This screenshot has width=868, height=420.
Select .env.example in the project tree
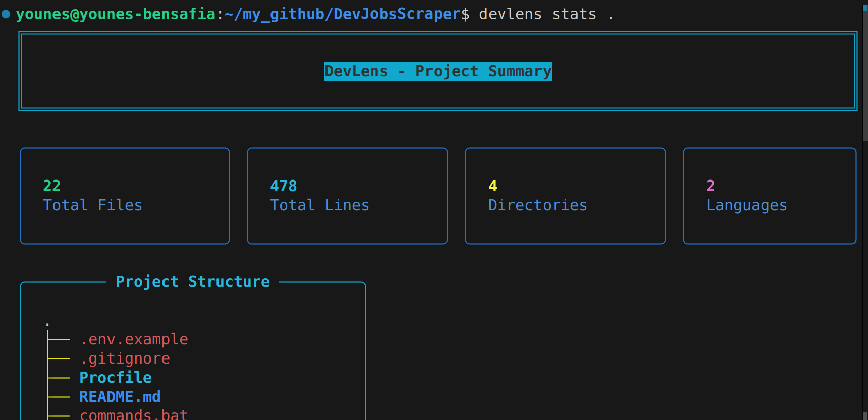[134, 339]
